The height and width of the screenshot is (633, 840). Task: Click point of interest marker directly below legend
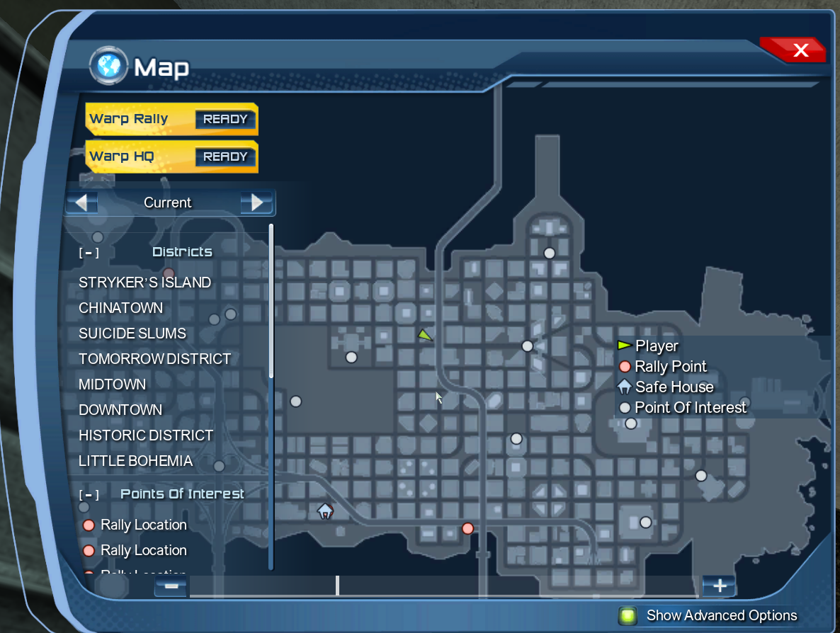631,423
